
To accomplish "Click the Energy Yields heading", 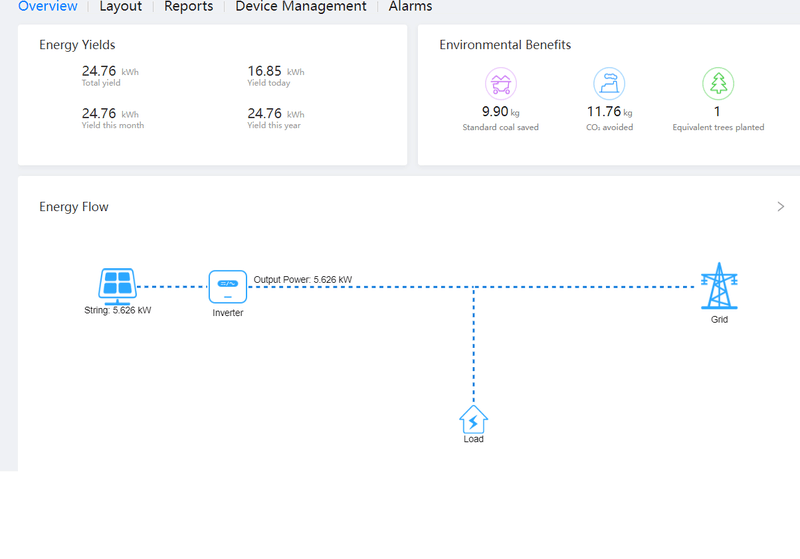I will (x=77, y=45).
